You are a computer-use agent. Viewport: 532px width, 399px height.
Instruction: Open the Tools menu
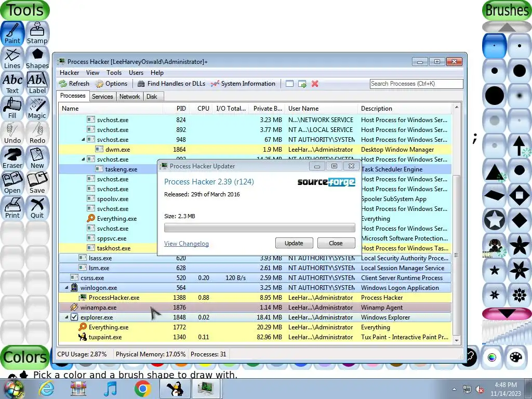pos(114,73)
